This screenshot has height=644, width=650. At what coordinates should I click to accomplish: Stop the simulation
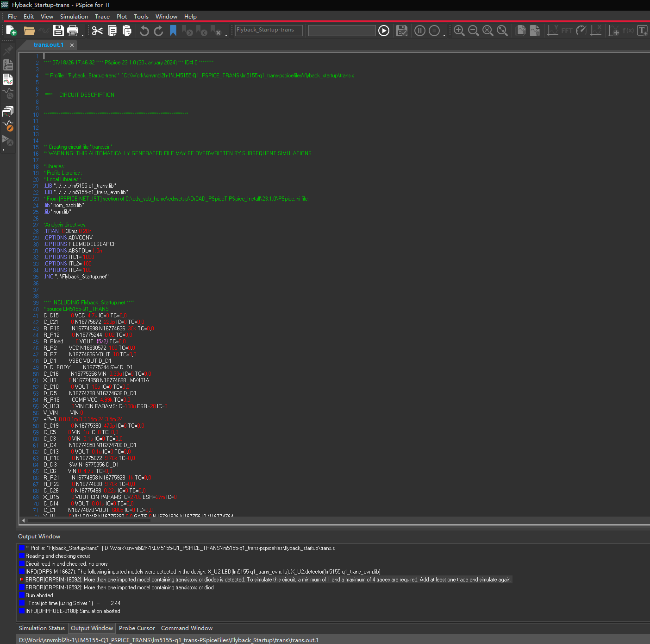point(434,31)
